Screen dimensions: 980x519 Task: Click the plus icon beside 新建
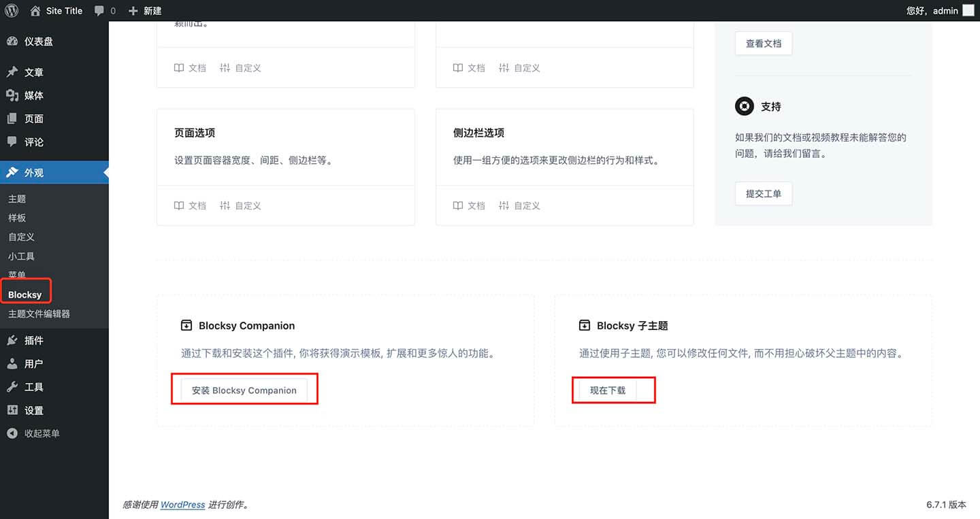point(133,11)
